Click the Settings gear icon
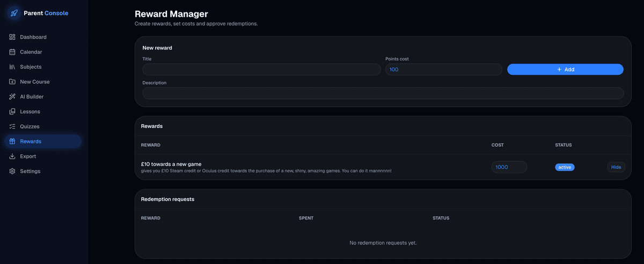 [x=12, y=171]
